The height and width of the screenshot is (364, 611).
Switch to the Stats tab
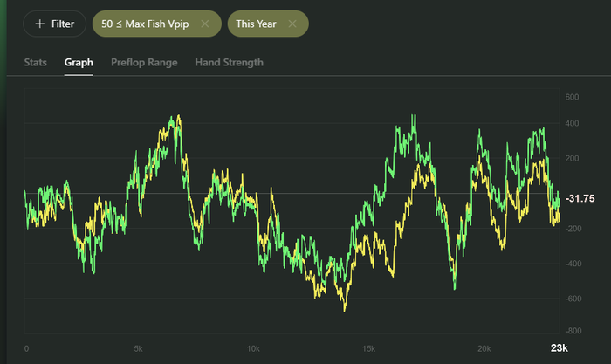pos(36,63)
